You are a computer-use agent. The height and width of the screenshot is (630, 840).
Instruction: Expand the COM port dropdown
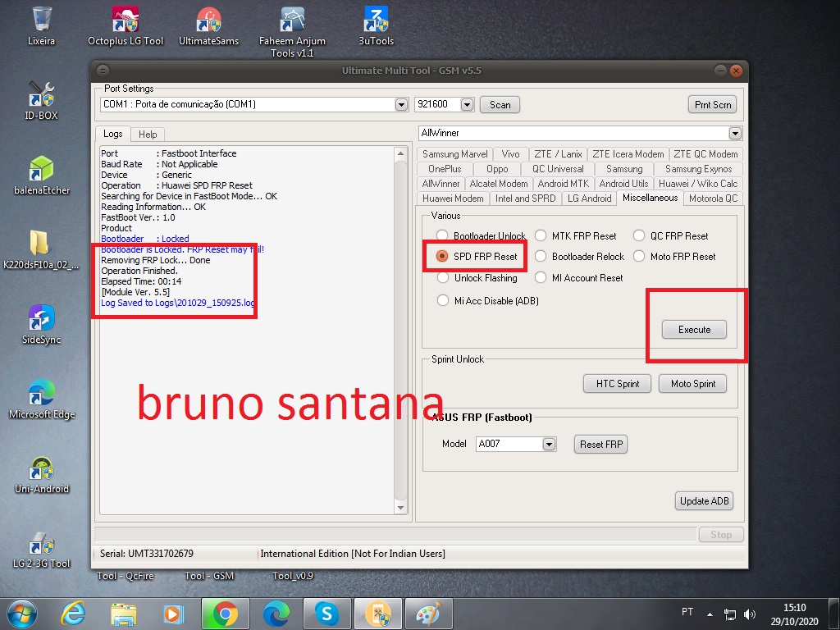[401, 104]
